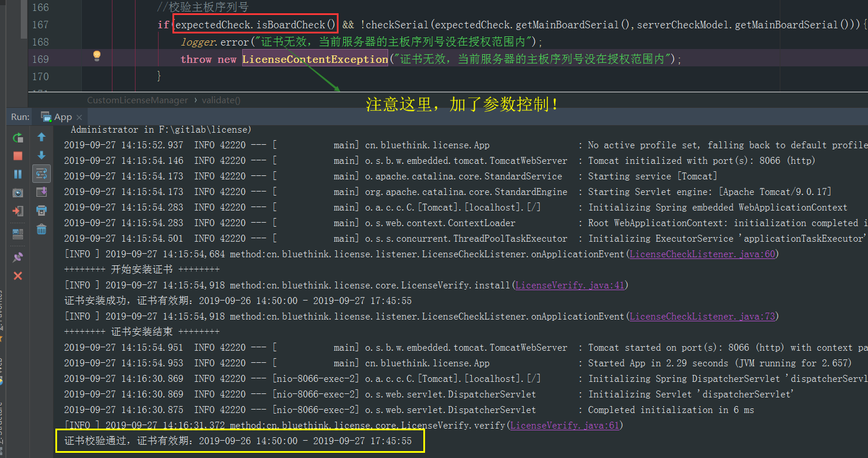Select CustomLicenseManager in the breadcrumb
Image resolution: width=868 pixels, height=458 pixels.
coord(137,100)
